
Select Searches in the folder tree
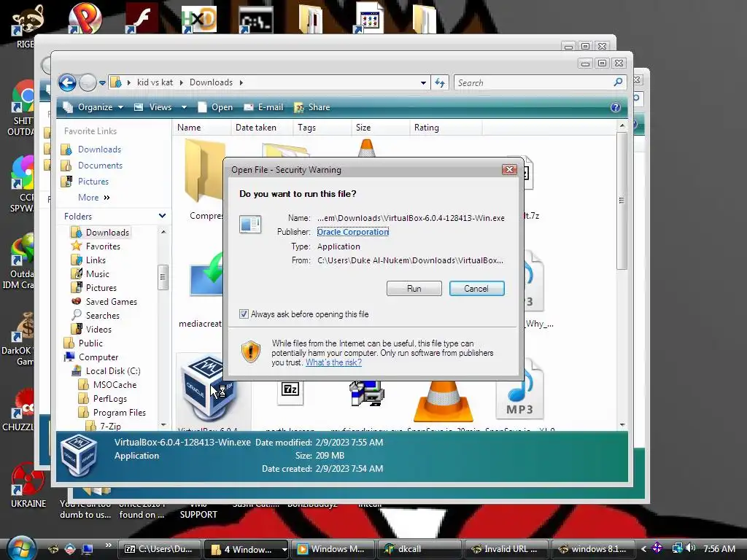pyautogui.click(x=102, y=315)
